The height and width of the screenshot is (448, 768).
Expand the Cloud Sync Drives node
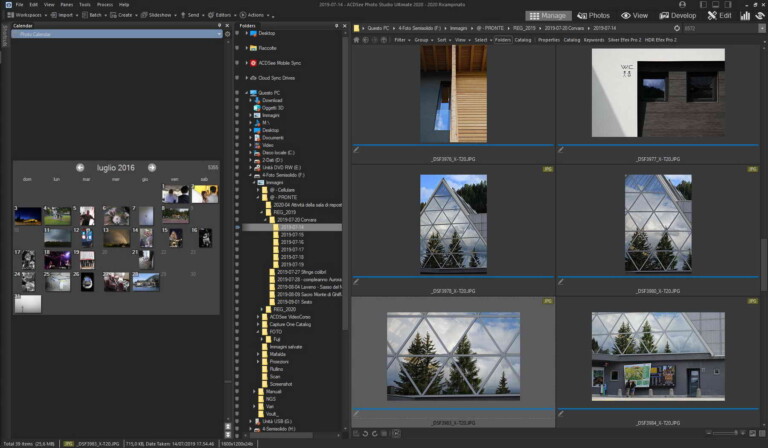tap(246, 78)
